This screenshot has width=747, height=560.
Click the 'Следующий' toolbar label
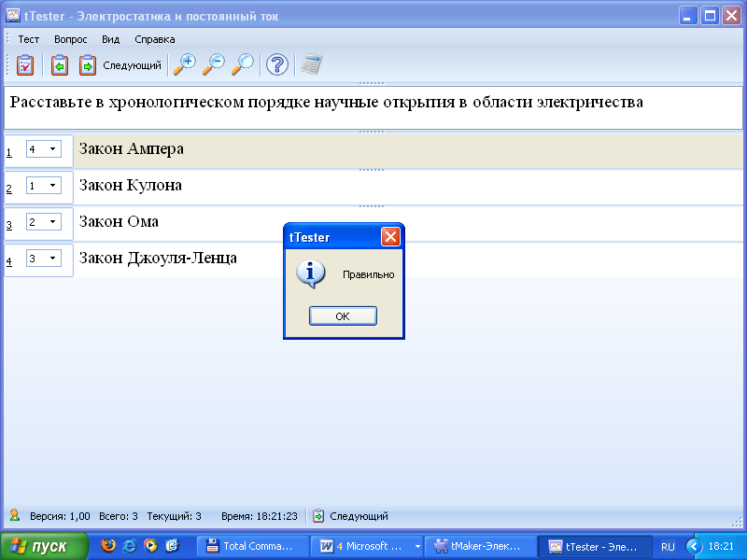132,65
